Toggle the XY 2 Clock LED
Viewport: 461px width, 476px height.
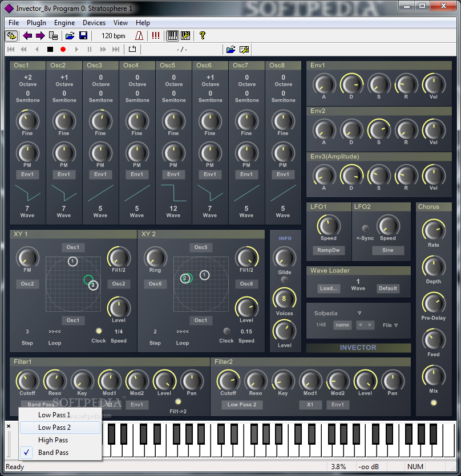click(x=227, y=331)
